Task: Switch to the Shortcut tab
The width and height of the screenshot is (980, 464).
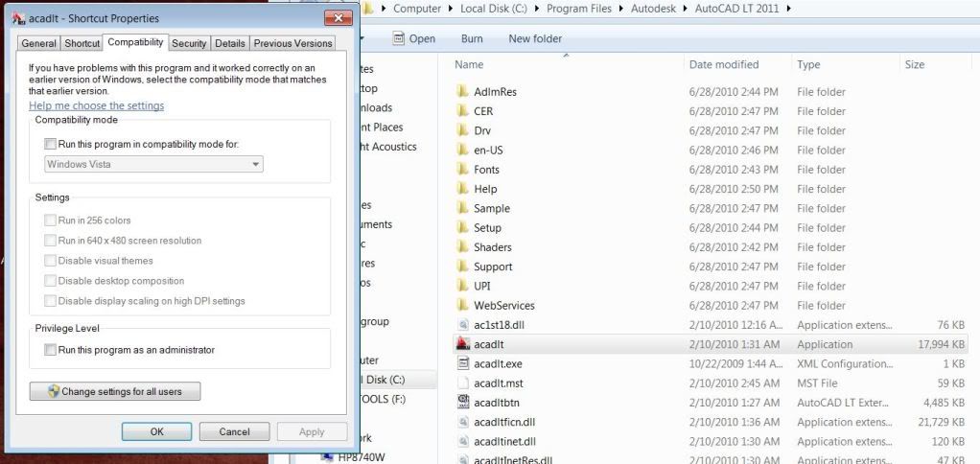Action: click(x=82, y=43)
